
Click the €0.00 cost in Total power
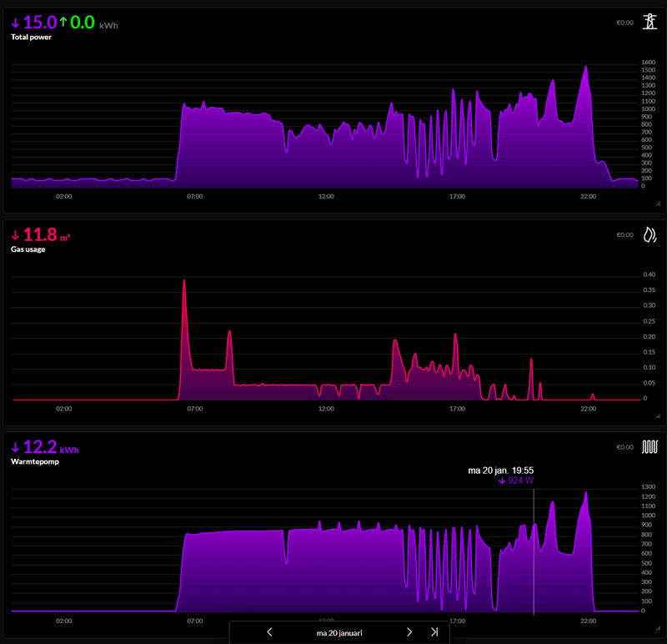pos(624,23)
